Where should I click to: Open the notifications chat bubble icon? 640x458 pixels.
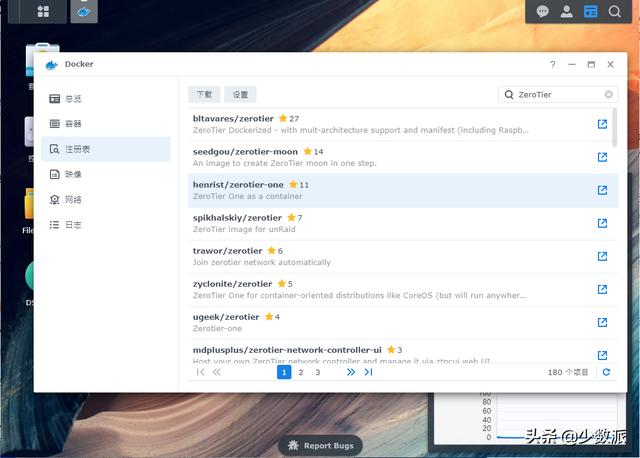tap(542, 11)
